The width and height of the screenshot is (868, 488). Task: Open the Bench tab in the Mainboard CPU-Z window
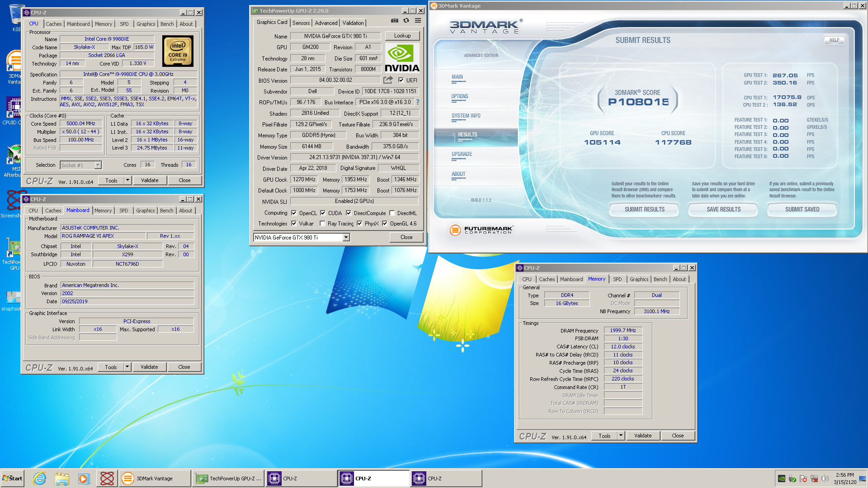point(166,211)
